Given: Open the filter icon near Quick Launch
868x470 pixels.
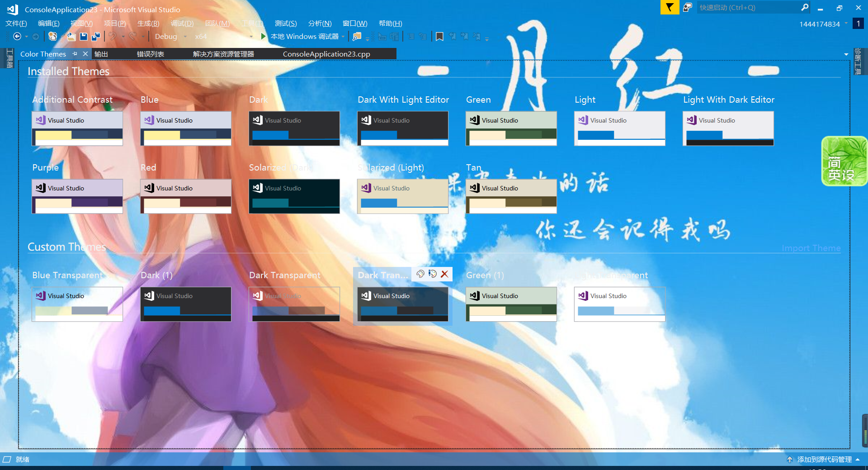Looking at the screenshot, I should [x=670, y=7].
